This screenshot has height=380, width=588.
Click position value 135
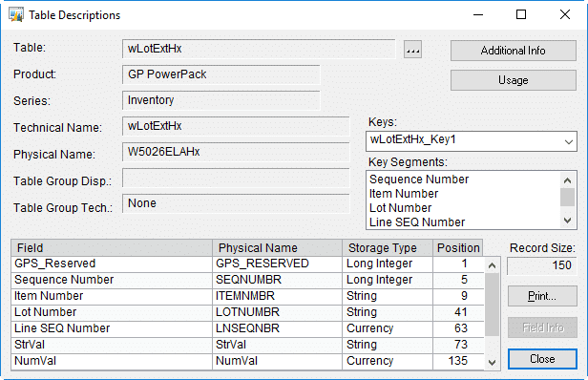click(x=458, y=361)
